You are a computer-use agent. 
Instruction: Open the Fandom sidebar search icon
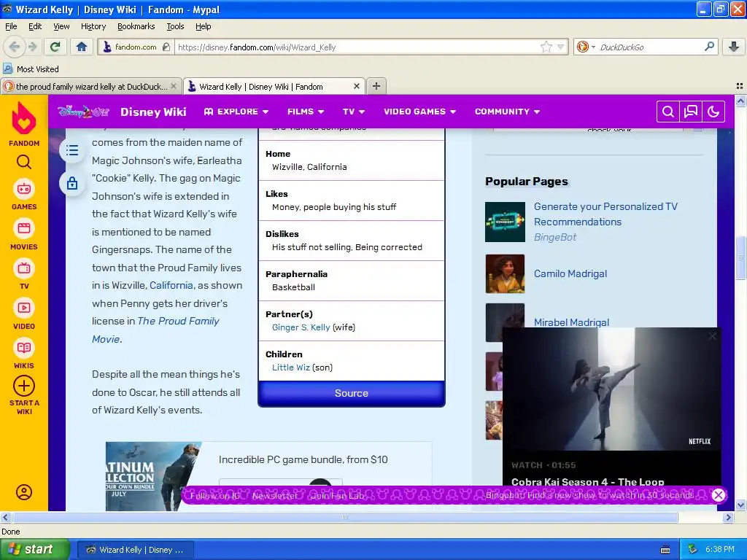[x=24, y=163]
